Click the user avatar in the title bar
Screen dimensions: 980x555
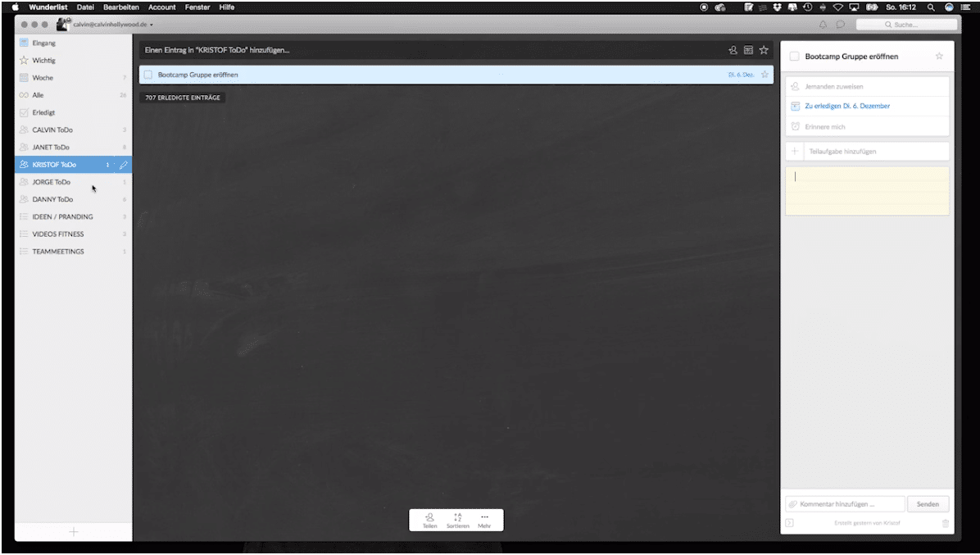point(64,24)
